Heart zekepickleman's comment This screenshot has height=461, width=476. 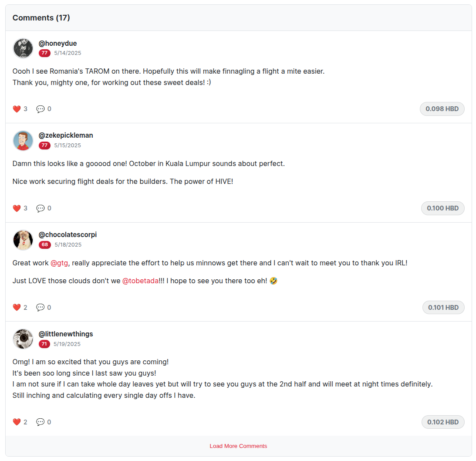pos(17,208)
